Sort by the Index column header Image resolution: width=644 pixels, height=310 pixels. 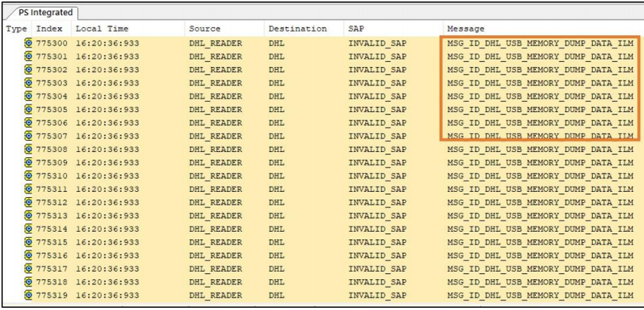tap(50, 29)
